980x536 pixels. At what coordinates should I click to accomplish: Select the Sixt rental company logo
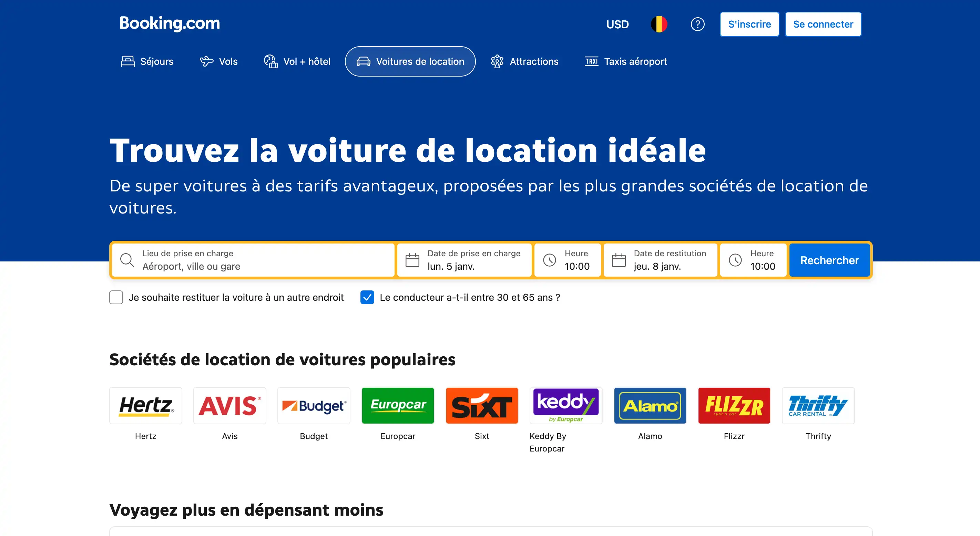[x=482, y=405]
